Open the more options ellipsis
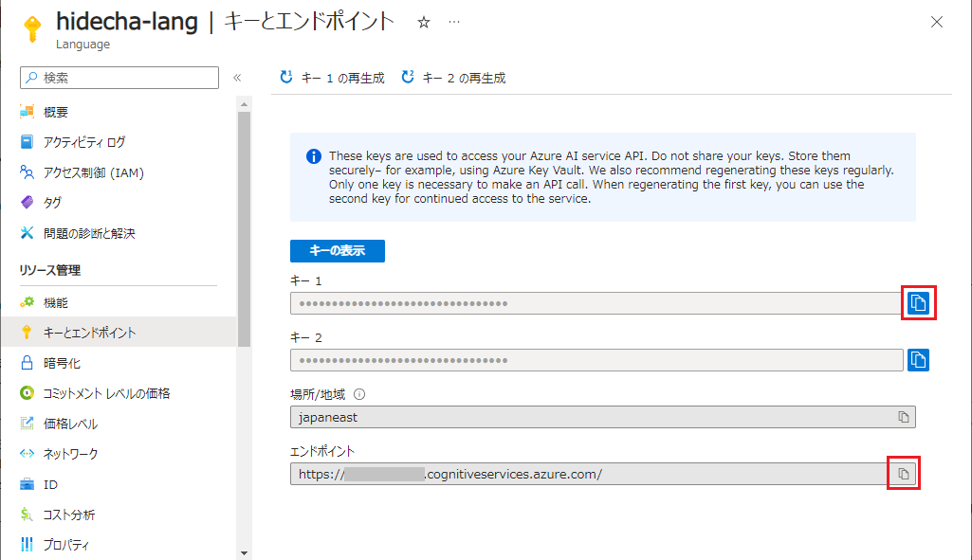This screenshot has width=972, height=560. tap(454, 23)
